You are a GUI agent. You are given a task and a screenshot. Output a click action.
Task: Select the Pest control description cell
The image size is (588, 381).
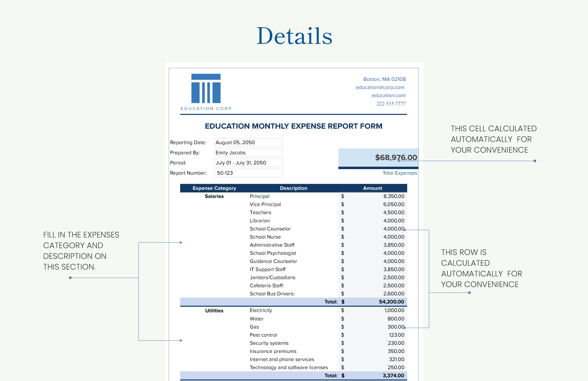[x=263, y=335]
